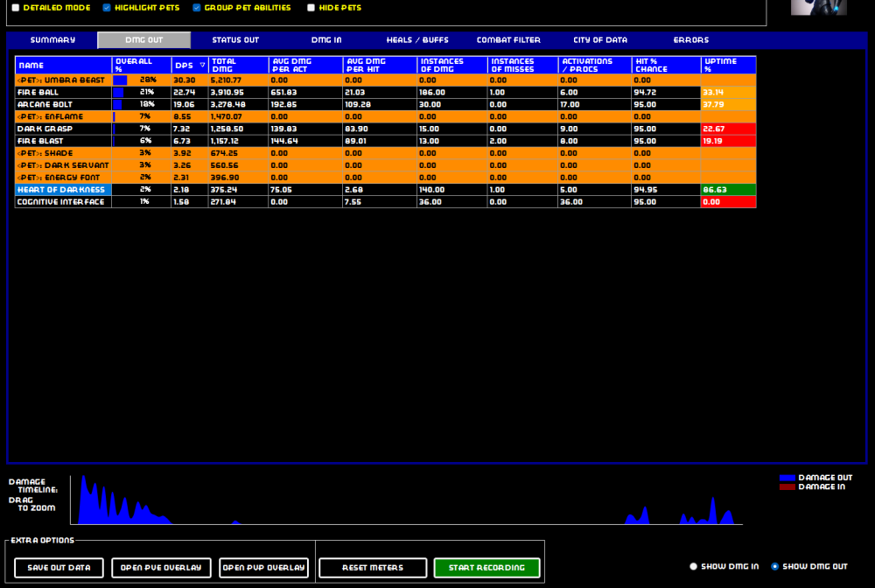Click the blue Damage Out legend swatch
The image size is (875, 588).
[787, 478]
